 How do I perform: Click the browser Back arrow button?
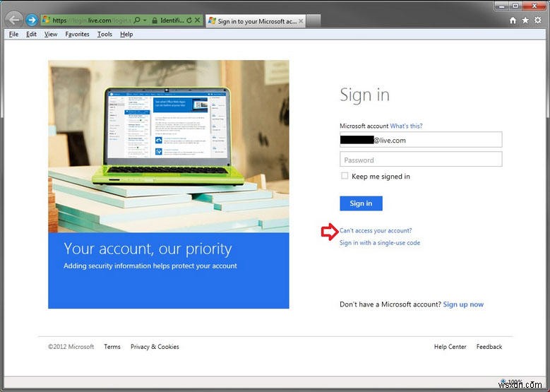point(14,20)
